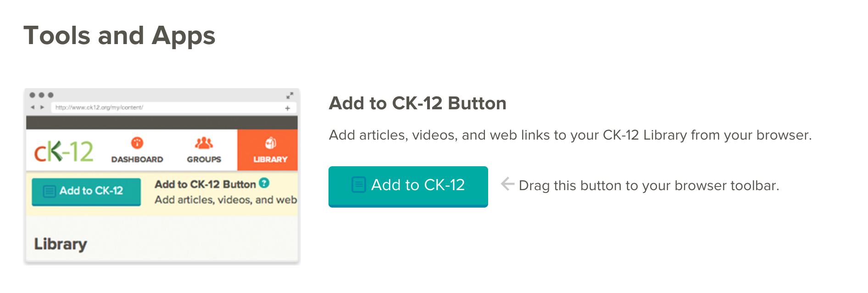The image size is (868, 293).
Task: Click the DASHBOARD label in preview
Action: 137,159
